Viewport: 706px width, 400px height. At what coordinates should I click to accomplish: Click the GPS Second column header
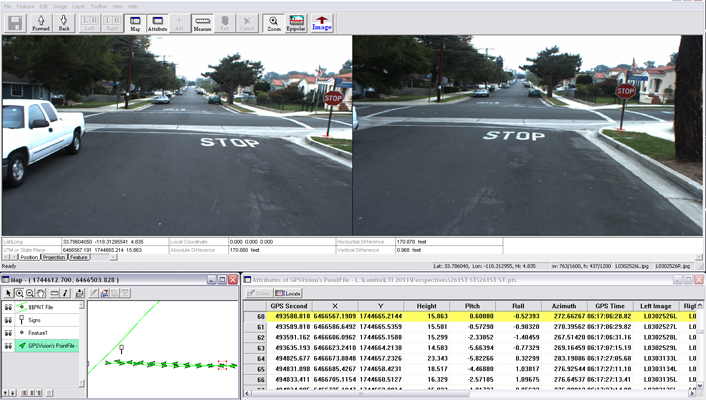tap(291, 305)
